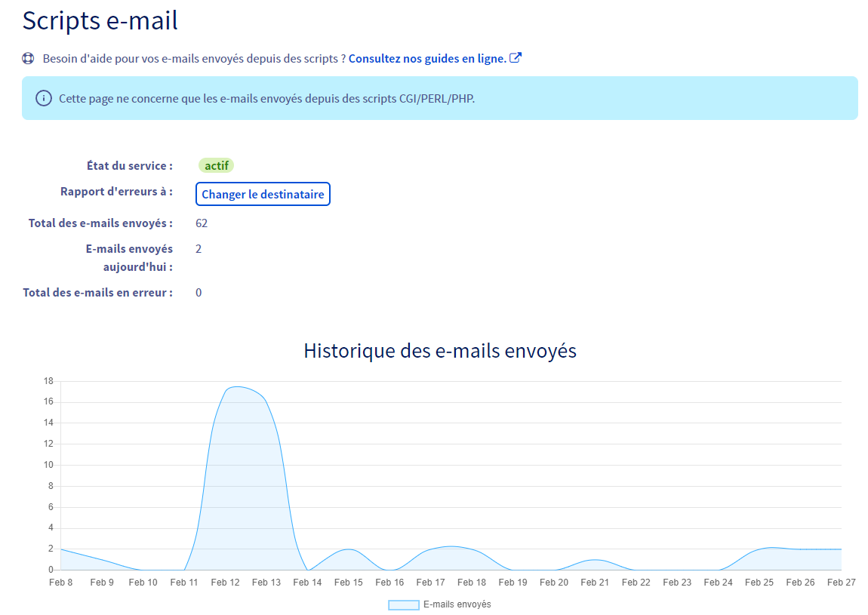The height and width of the screenshot is (615, 868).
Task: Select the Feb 27 endpoint of the chart
Action: 841,549
